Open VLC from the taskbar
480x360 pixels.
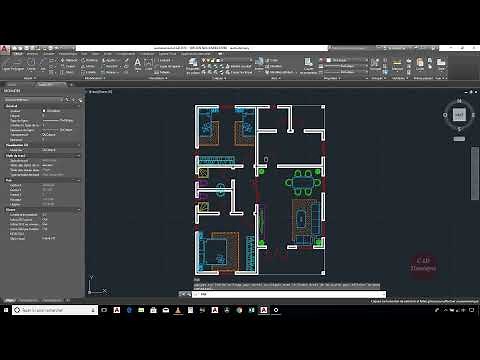click(x=178, y=310)
